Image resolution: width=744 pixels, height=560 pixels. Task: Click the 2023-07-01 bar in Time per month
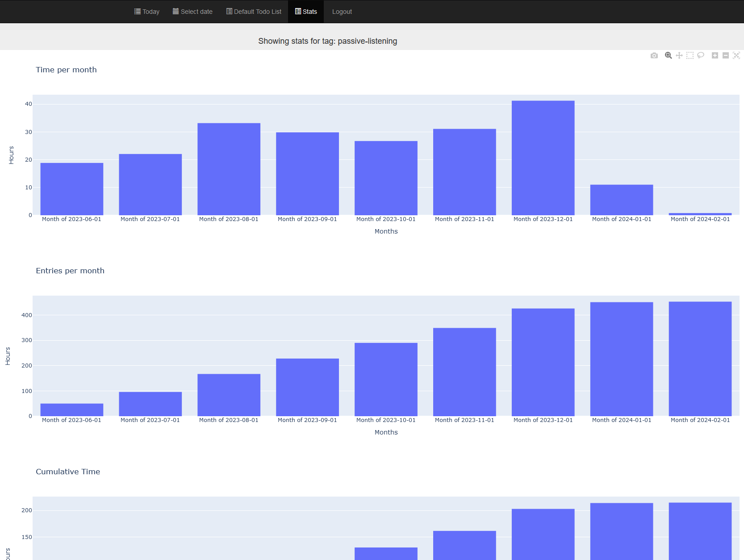tap(150, 184)
